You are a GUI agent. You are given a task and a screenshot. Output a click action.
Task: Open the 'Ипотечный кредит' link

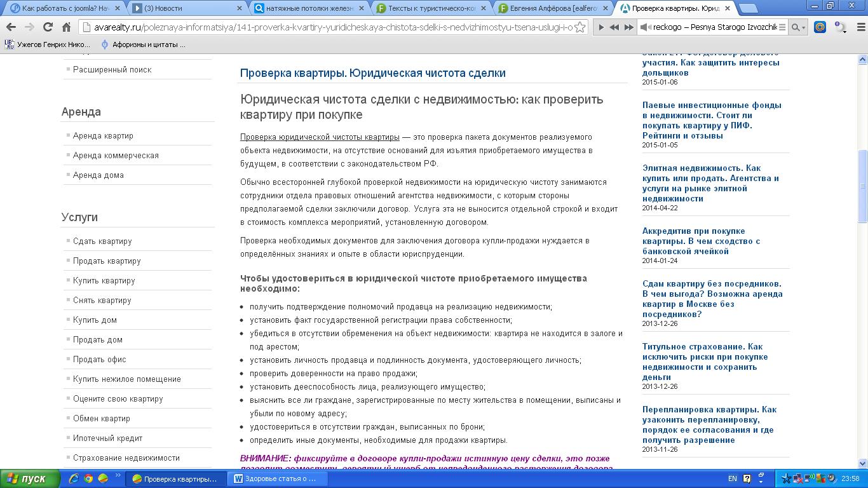(108, 438)
